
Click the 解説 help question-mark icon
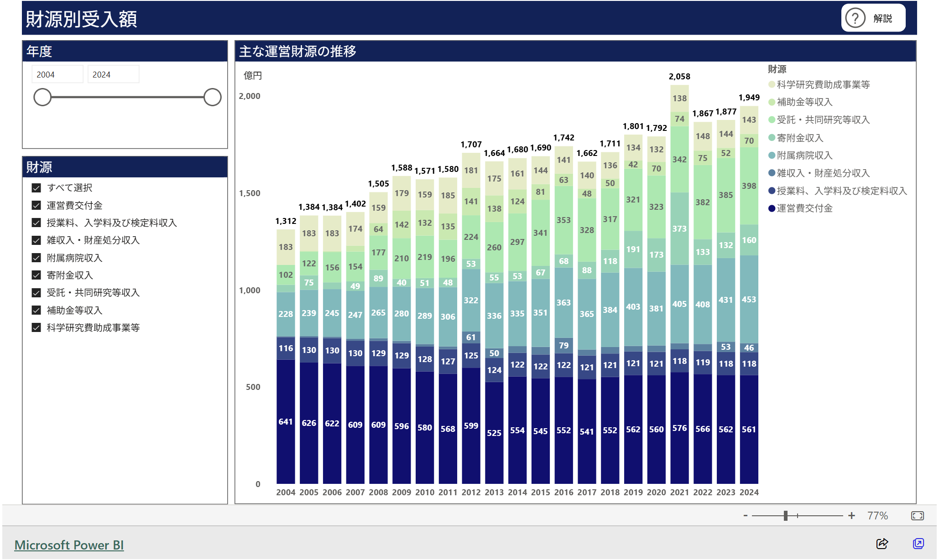[x=855, y=18]
